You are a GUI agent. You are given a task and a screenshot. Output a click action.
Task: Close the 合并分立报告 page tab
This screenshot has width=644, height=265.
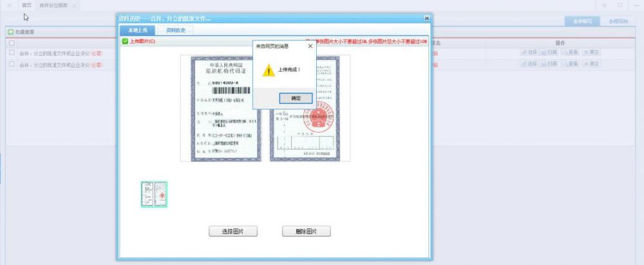pos(74,5)
